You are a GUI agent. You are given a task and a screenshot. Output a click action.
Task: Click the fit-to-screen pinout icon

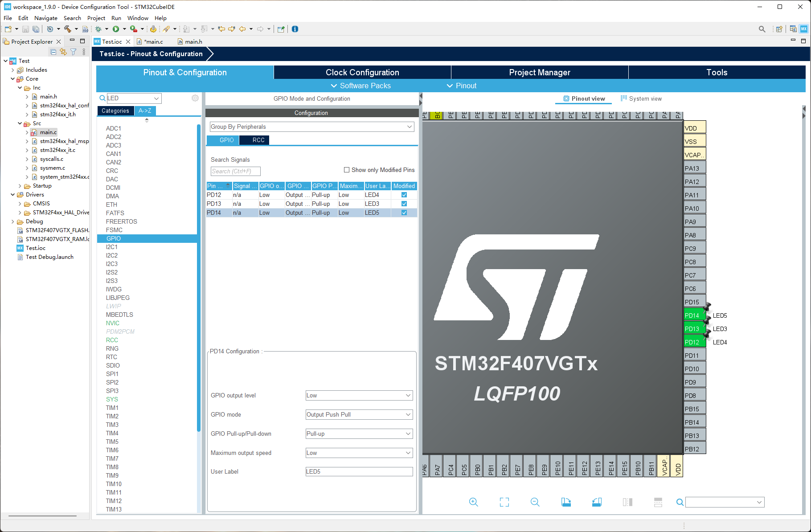[x=504, y=502]
